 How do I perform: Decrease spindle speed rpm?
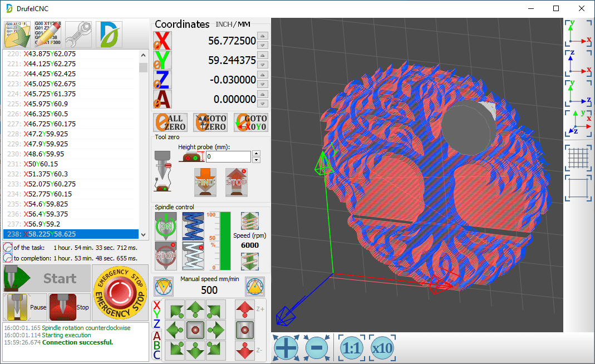click(x=250, y=261)
